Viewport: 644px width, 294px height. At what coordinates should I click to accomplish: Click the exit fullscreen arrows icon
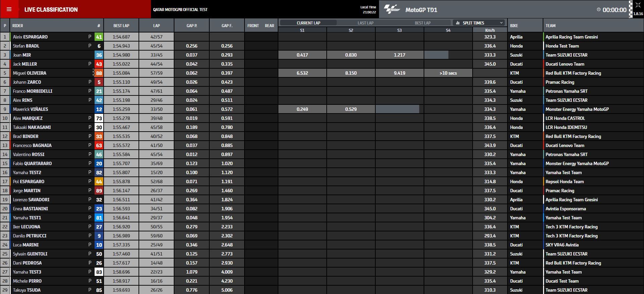638,5
